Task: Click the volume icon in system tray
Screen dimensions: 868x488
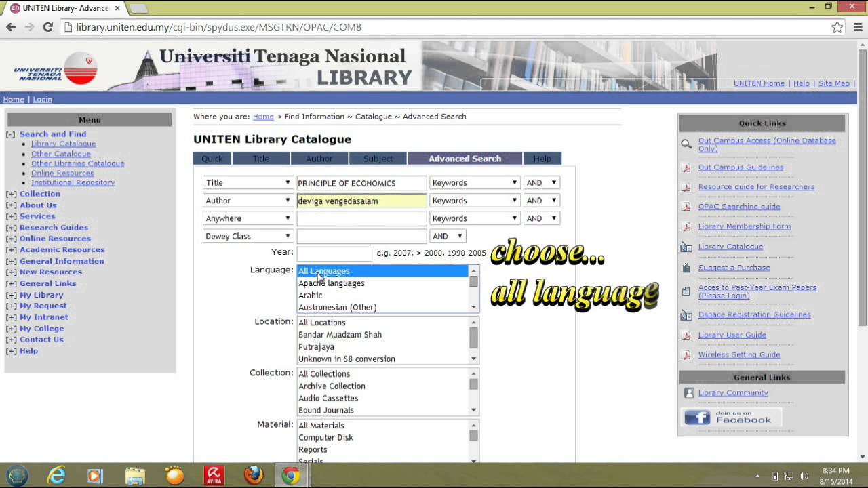Action: point(804,476)
